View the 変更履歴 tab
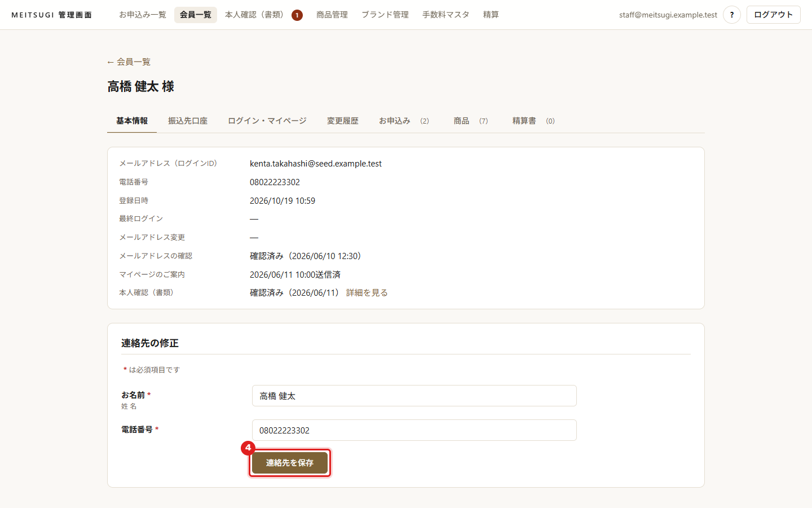812x508 pixels. click(x=343, y=121)
